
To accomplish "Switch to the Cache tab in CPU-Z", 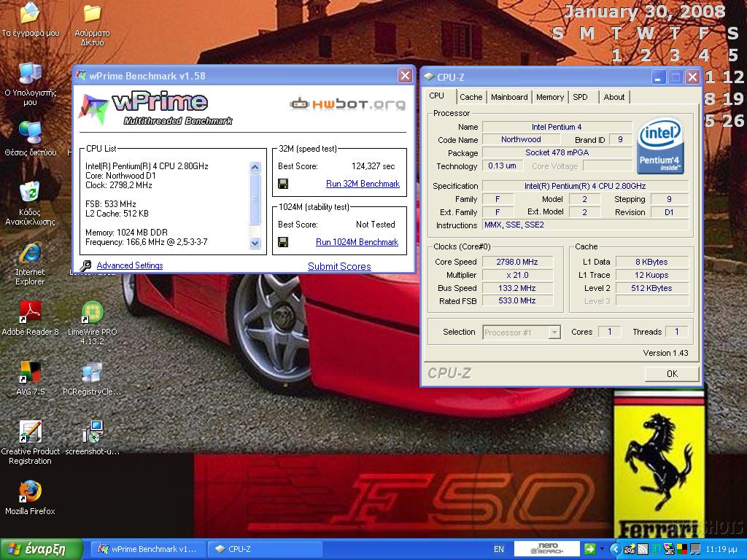I will [471, 97].
